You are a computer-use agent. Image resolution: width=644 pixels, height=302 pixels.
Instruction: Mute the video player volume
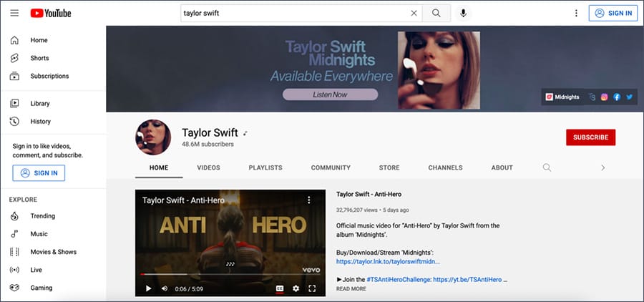pos(165,288)
